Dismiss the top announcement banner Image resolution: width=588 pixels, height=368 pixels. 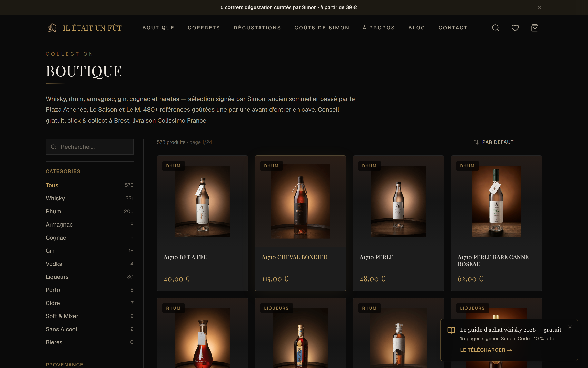[539, 7]
